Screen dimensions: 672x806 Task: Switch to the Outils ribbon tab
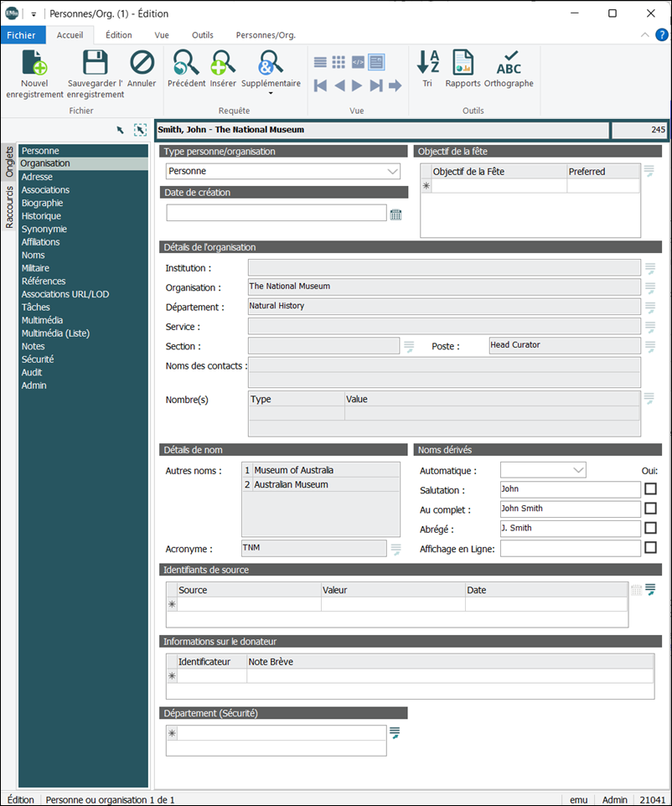pos(203,35)
